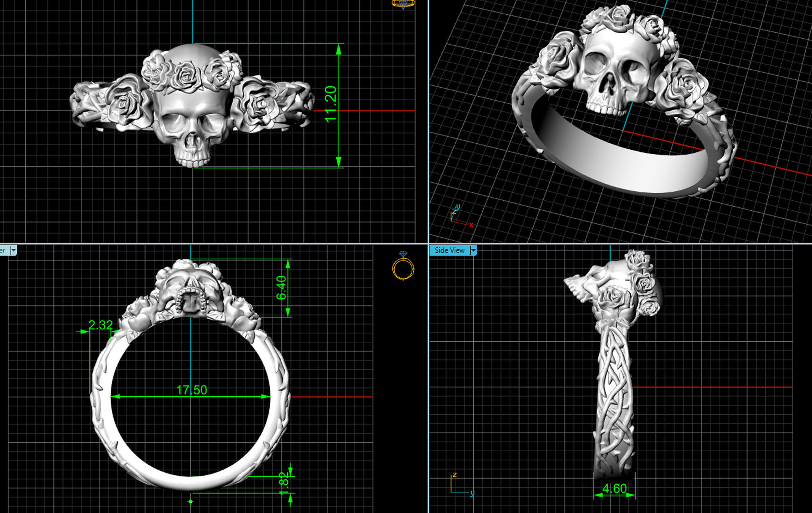Click the x-y-z axis gizmo in the perspective viewport
Screen dimensions: 812x513
point(462,217)
